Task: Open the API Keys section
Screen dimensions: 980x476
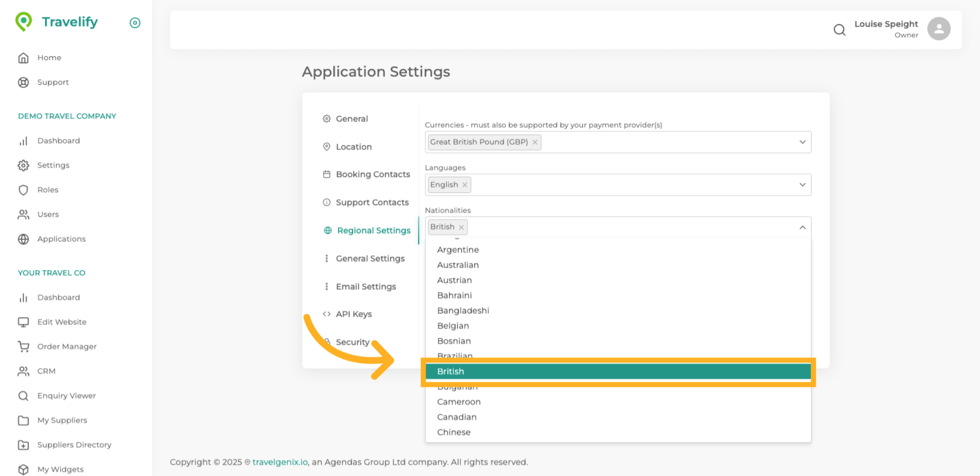Action: click(x=353, y=314)
